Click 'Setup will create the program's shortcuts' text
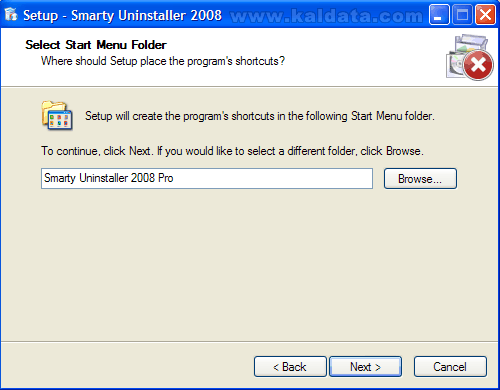The width and height of the screenshot is (500, 390). click(260, 116)
